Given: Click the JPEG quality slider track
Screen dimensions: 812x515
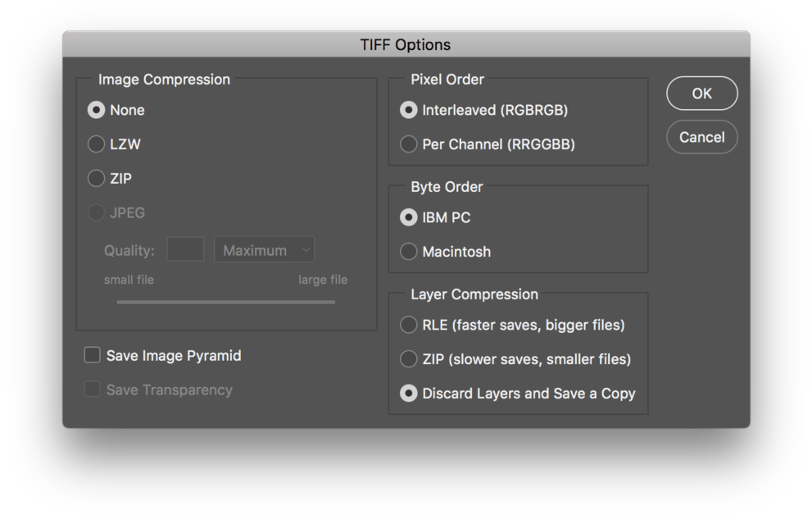Looking at the screenshot, I should (x=225, y=302).
